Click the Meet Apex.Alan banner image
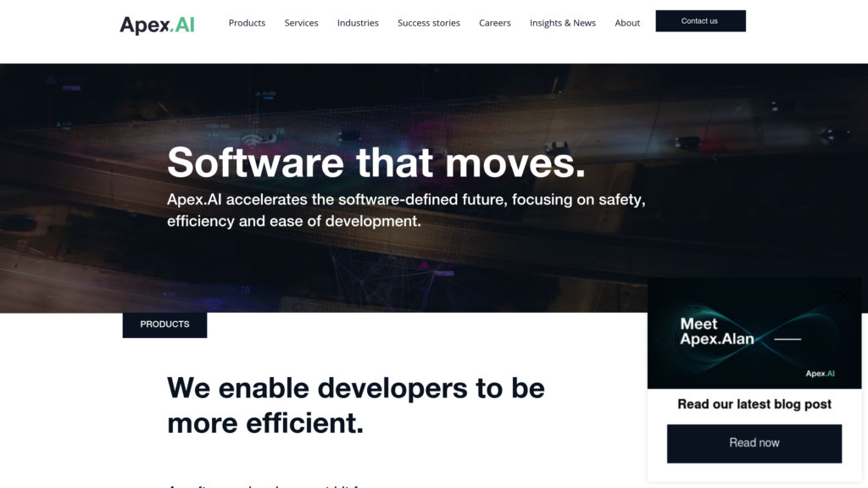868x488 pixels. (x=754, y=333)
